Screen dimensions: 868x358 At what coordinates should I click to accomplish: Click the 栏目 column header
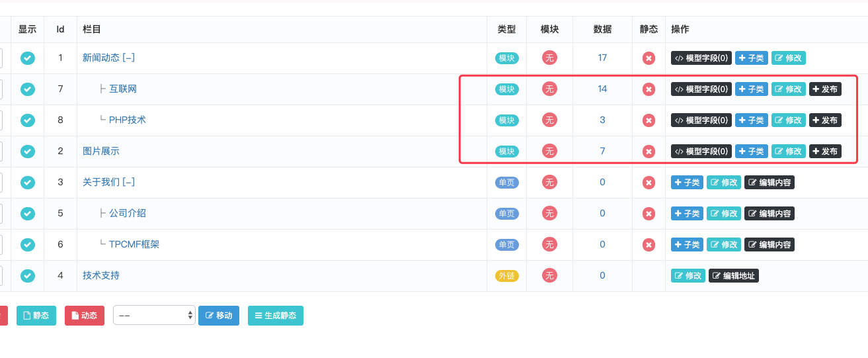(92, 30)
